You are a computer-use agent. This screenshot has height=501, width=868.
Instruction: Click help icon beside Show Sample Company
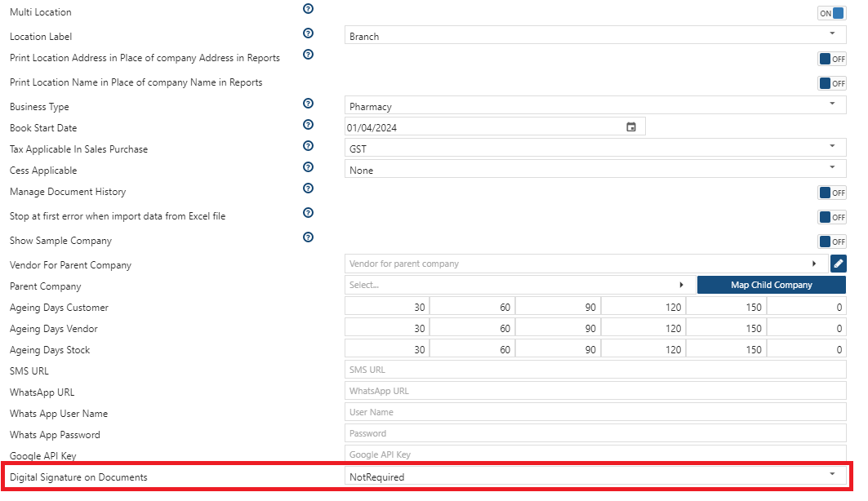pyautogui.click(x=309, y=237)
